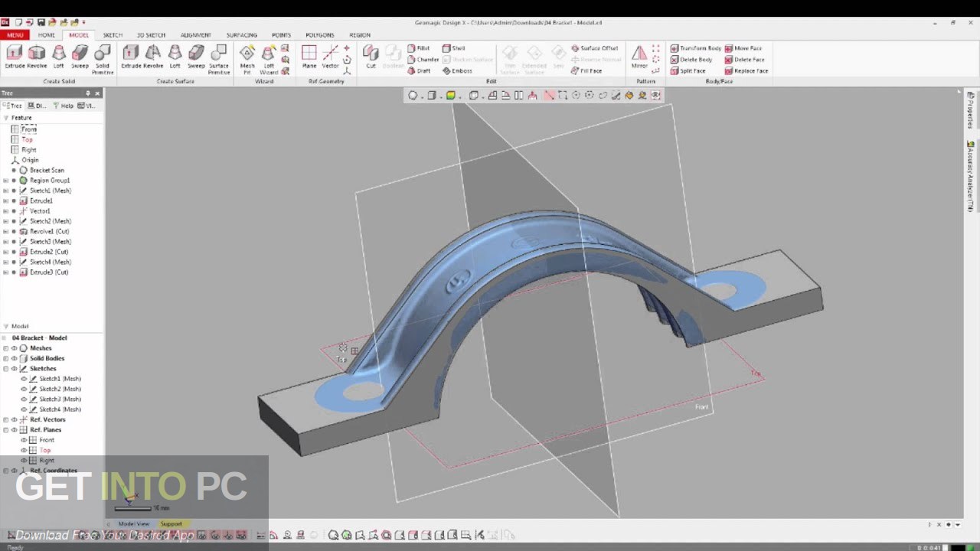The height and width of the screenshot is (551, 980).
Task: Hide the Front reference plane
Action: (24, 440)
